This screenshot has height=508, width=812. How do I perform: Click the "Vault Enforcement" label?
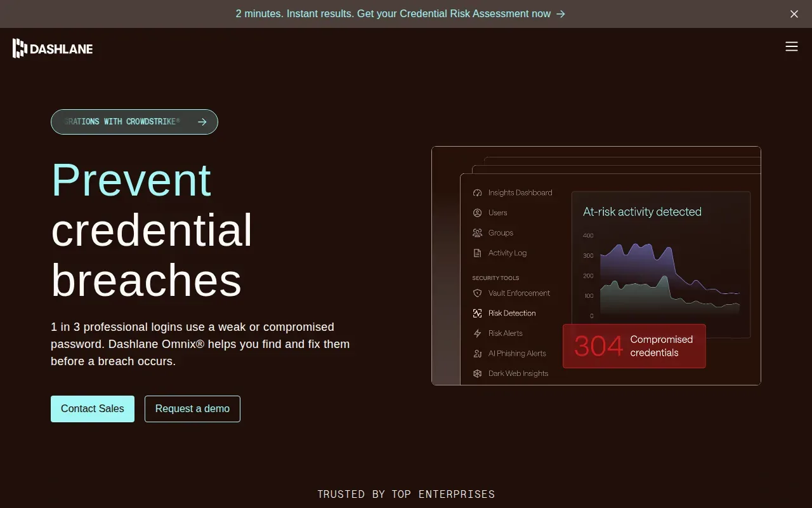[520, 293]
